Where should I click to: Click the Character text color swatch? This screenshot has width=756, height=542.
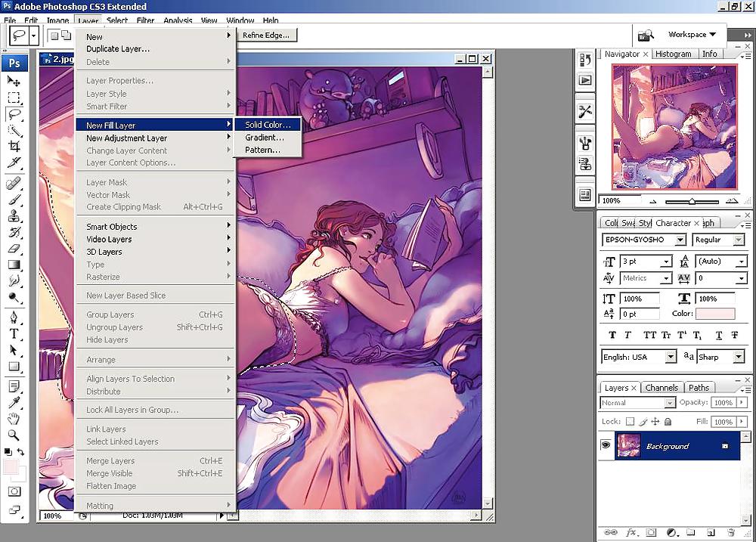pyautogui.click(x=715, y=314)
